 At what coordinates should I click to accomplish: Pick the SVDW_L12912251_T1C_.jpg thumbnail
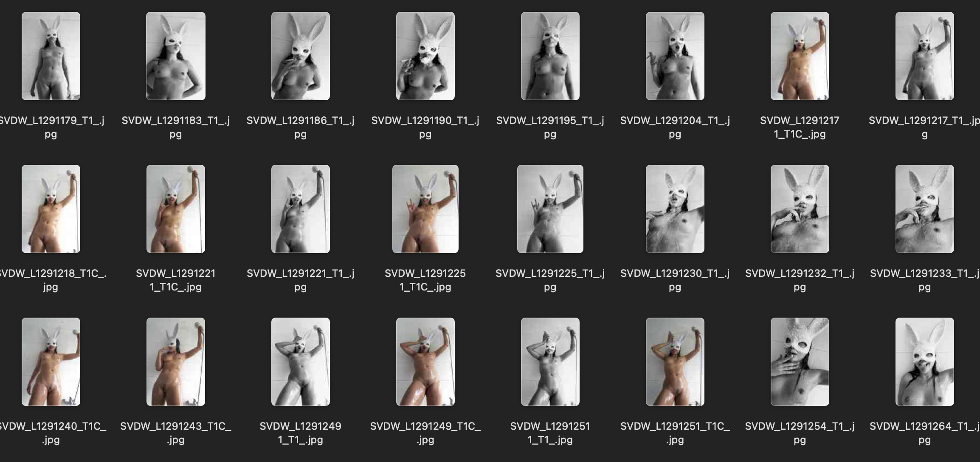[x=425, y=209]
